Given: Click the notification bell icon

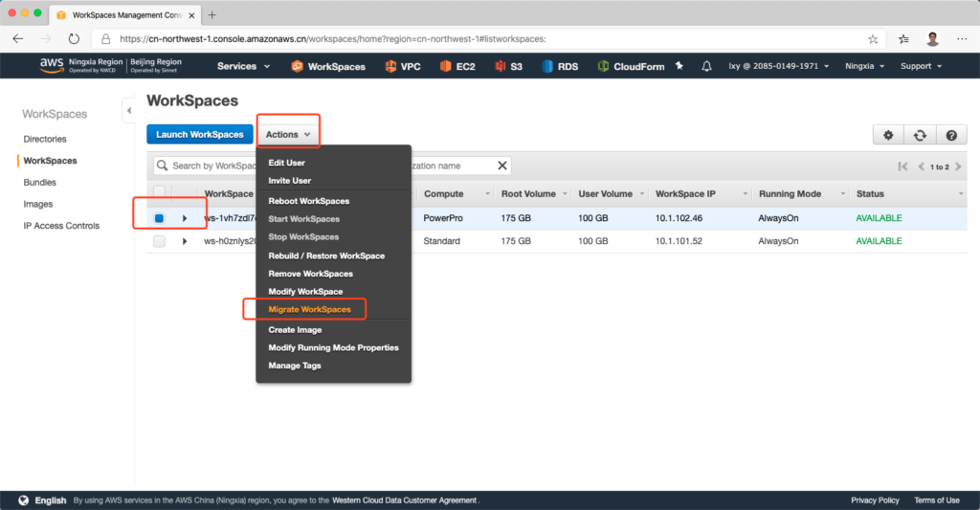Looking at the screenshot, I should pyautogui.click(x=706, y=66).
